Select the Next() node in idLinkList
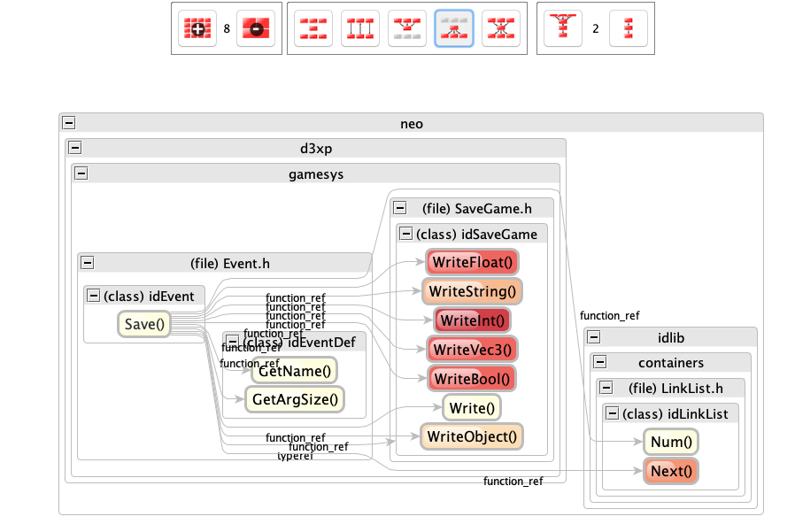 point(671,471)
